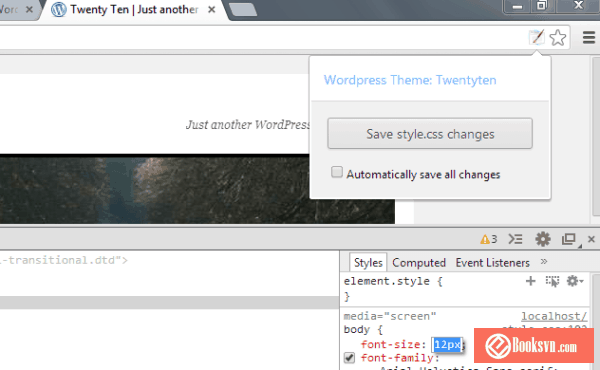Screen dimensions: 600x370
Task: Disable the font-family property checkbox
Action: (x=349, y=358)
